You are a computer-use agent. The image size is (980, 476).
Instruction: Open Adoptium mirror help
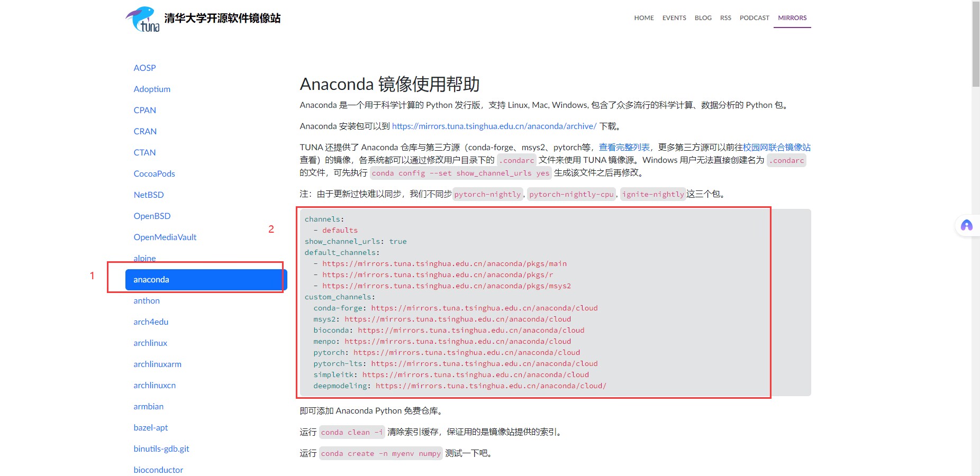coord(152,89)
